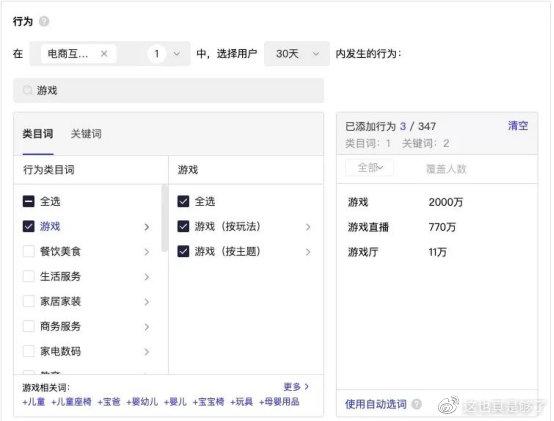Click the search magnifier icon
This screenshot has width=554, height=421.
28,90
